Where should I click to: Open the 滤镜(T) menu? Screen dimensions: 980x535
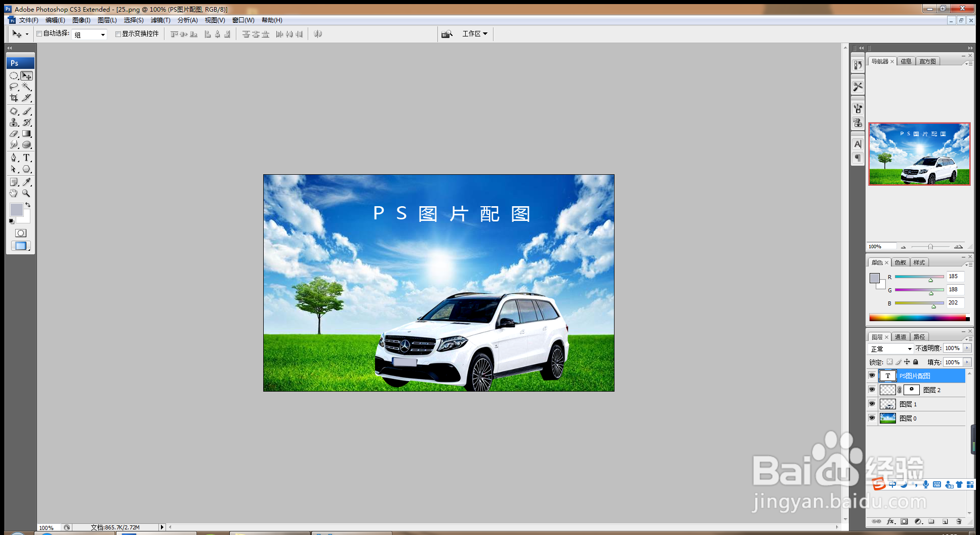(160, 20)
